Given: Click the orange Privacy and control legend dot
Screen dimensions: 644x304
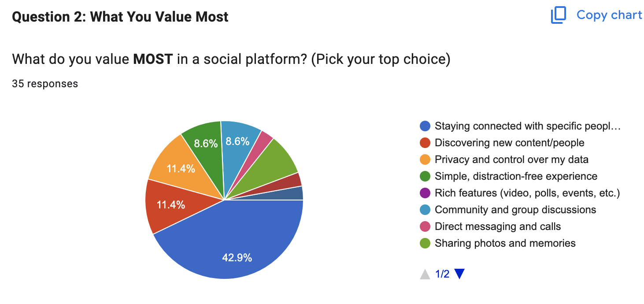Looking at the screenshot, I should (423, 159).
